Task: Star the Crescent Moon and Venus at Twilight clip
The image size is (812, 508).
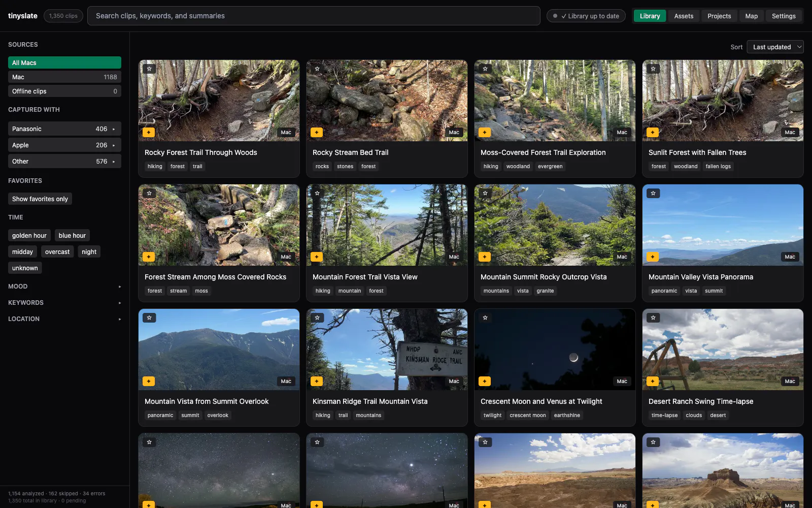Action: point(485,317)
